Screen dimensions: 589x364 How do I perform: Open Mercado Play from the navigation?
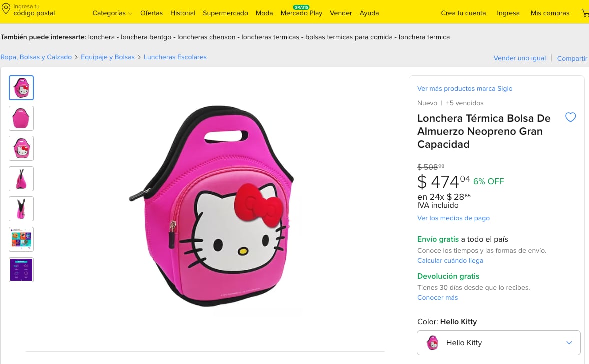tap(301, 13)
